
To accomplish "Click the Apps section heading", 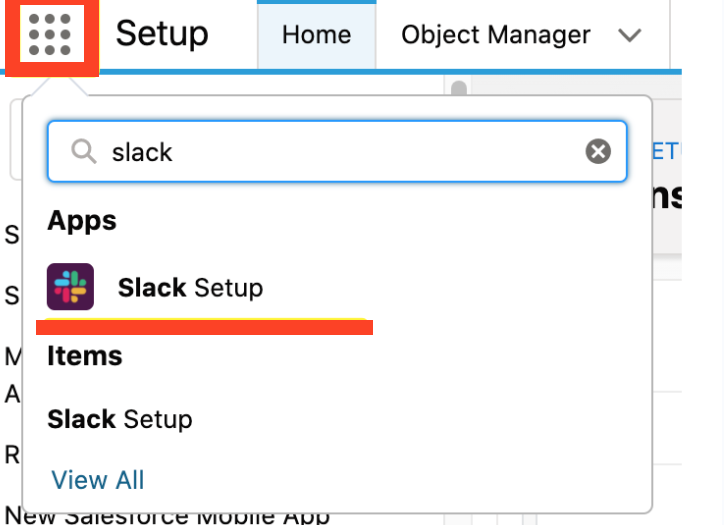I will (x=82, y=221).
